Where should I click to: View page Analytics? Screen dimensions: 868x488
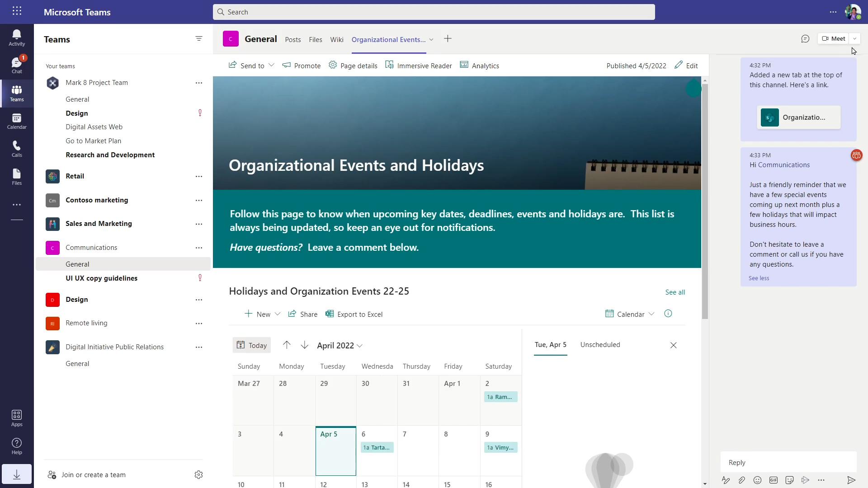click(480, 66)
